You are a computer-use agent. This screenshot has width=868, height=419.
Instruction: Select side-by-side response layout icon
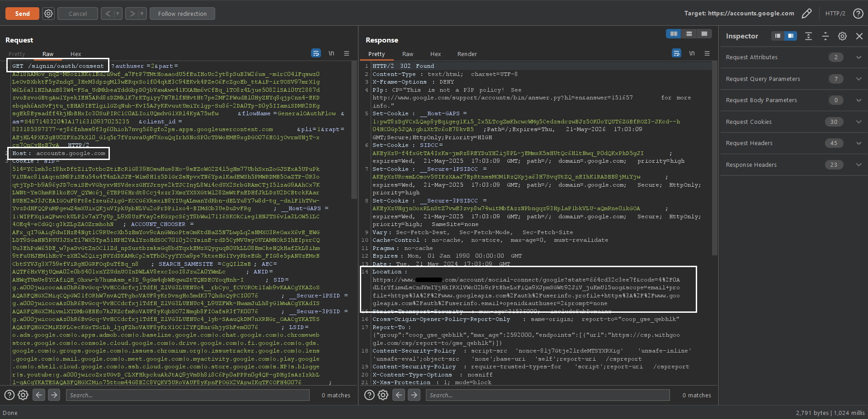[x=674, y=34]
